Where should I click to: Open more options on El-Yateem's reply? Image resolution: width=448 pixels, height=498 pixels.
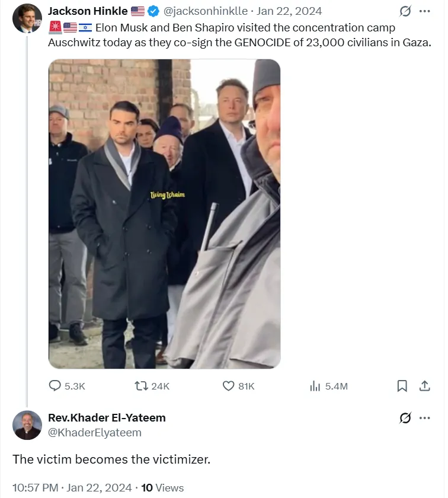coord(424,418)
